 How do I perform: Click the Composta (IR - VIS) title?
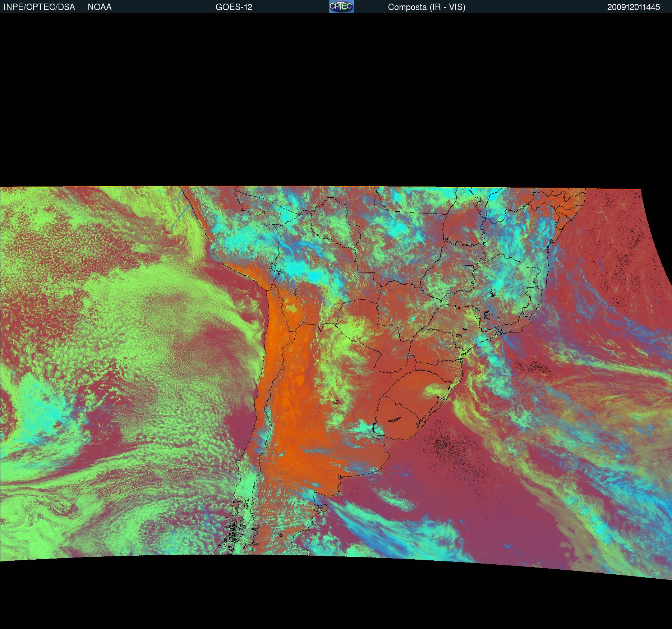coord(426,7)
